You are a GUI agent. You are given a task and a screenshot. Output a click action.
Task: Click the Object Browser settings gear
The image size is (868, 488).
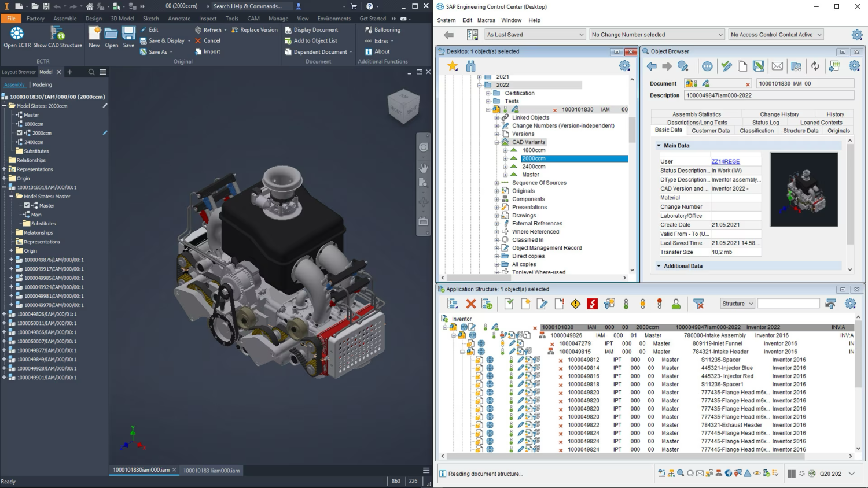click(854, 66)
